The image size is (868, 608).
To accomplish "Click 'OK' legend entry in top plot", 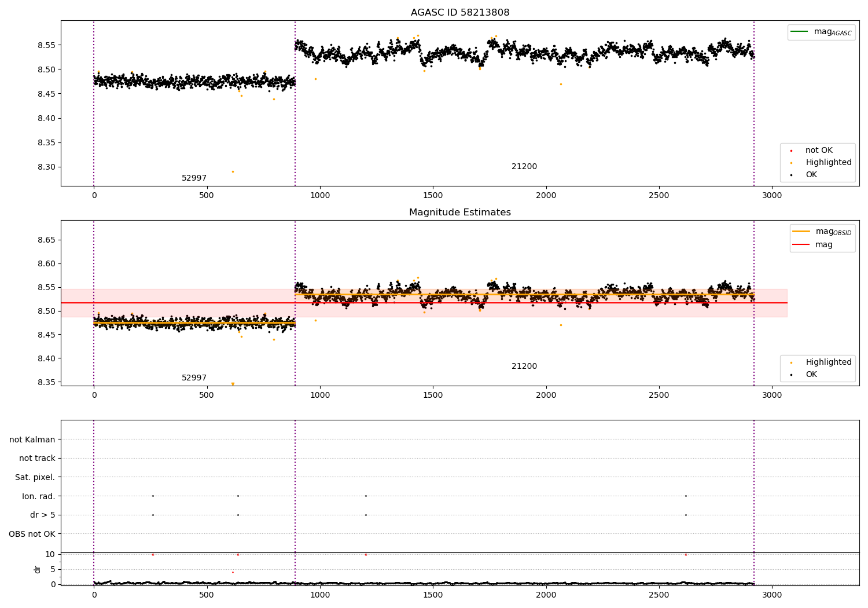I will [804, 174].
